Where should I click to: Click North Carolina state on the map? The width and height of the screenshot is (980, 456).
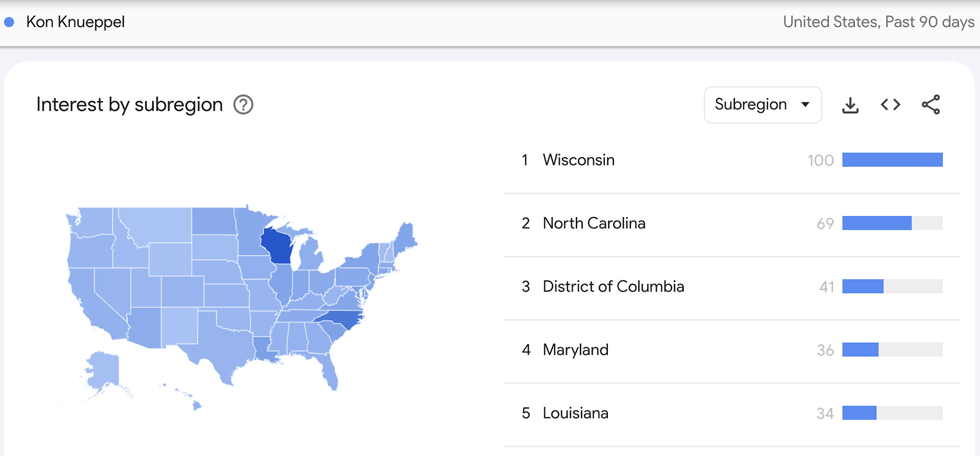340,321
